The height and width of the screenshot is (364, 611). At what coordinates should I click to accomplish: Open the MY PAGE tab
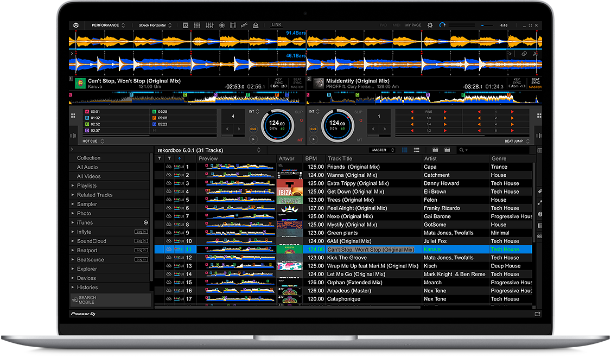pos(413,25)
